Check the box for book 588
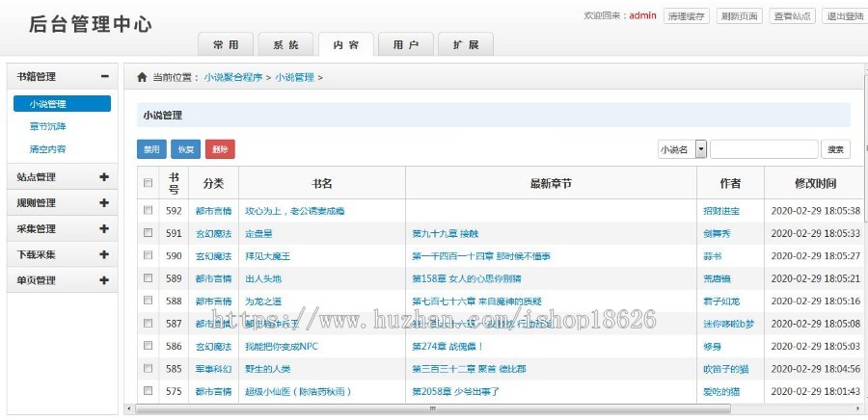 coord(148,301)
